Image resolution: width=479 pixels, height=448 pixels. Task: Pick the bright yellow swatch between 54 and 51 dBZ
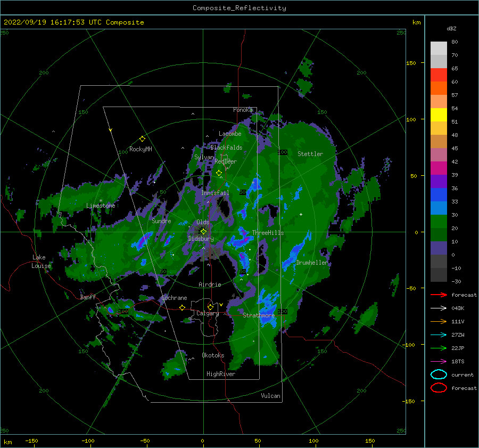pos(439,115)
